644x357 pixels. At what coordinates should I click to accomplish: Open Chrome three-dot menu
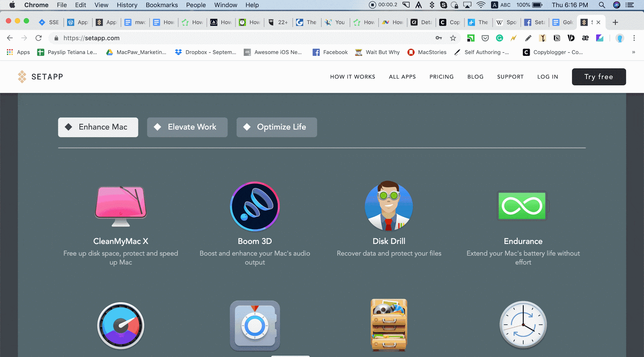[634, 38]
